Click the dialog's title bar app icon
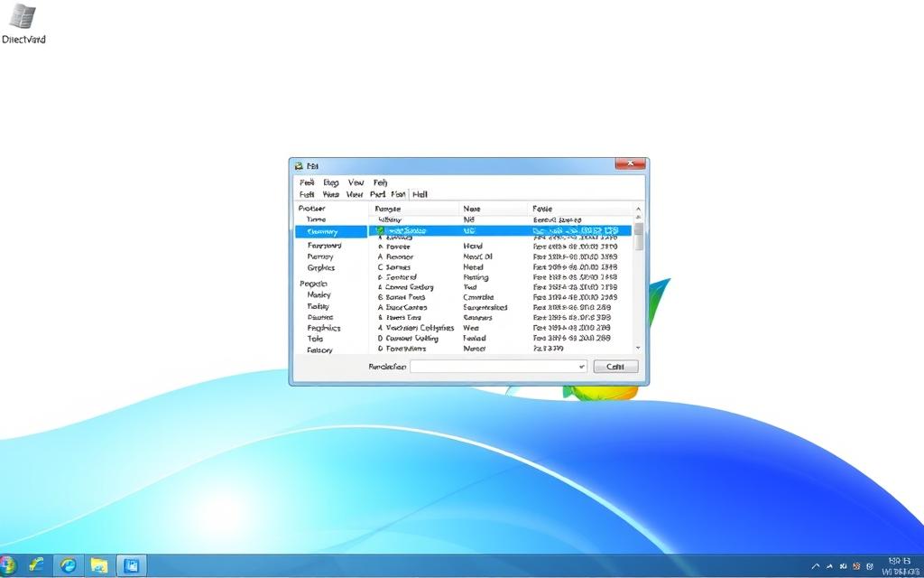The image size is (924, 578). tap(299, 165)
